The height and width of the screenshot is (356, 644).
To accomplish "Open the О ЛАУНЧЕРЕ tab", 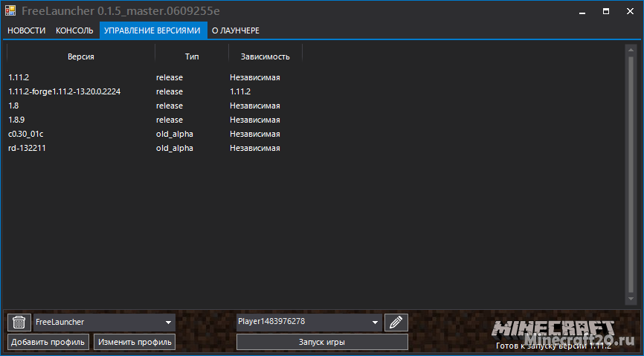I will 235,30.
